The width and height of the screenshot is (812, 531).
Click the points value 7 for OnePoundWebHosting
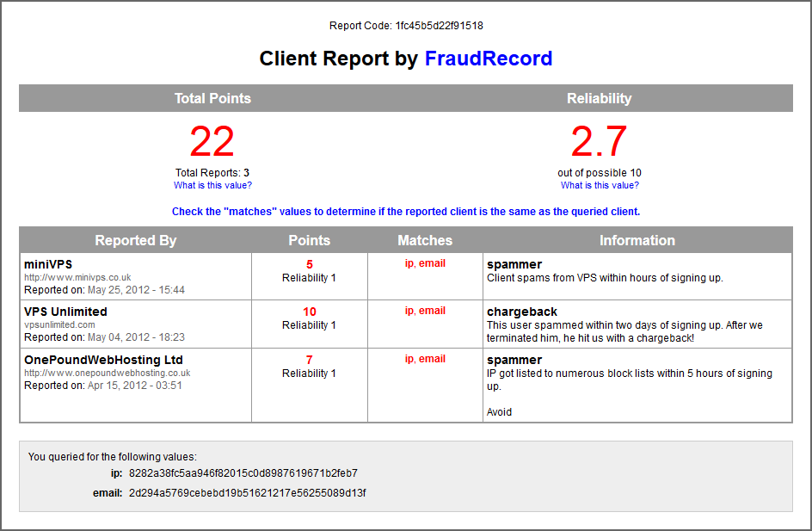click(x=309, y=360)
